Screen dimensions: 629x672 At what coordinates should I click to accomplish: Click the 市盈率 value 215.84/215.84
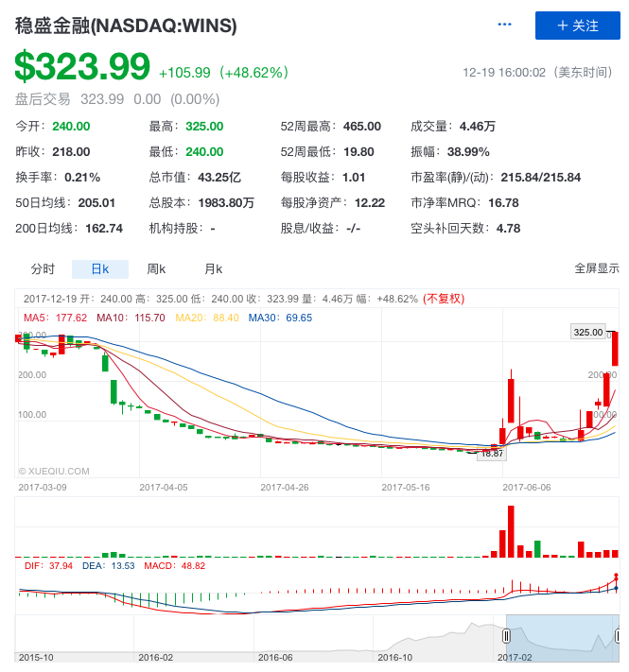[541, 178]
